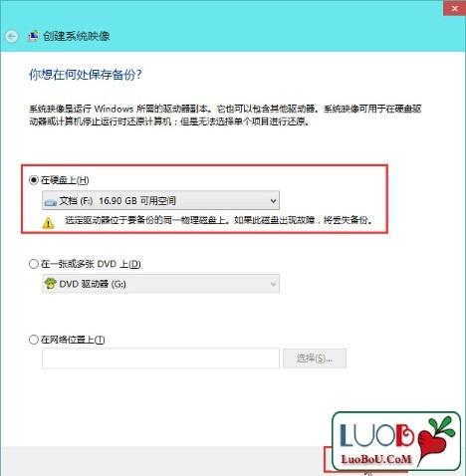
Task: Select the 'On a network location (T)' radio button
Action: point(34,340)
